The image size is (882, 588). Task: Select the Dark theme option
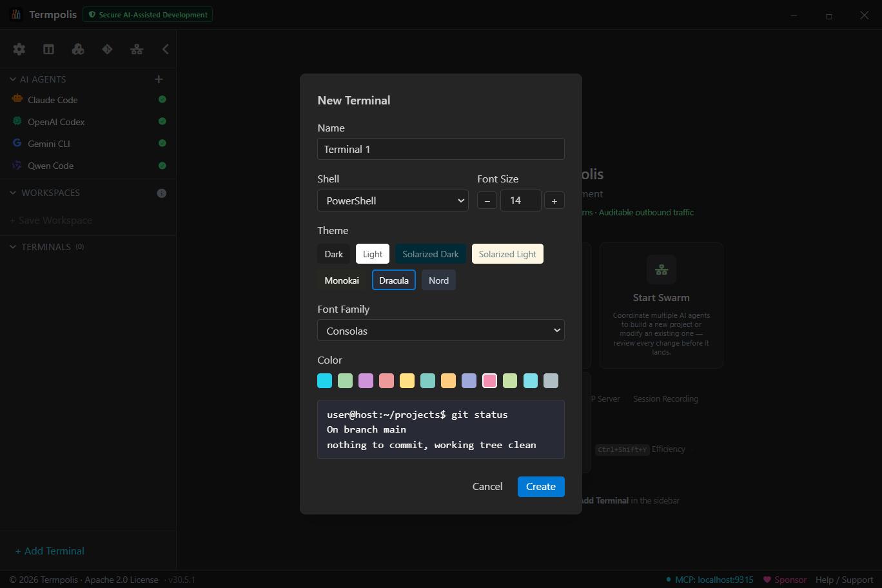click(x=334, y=254)
